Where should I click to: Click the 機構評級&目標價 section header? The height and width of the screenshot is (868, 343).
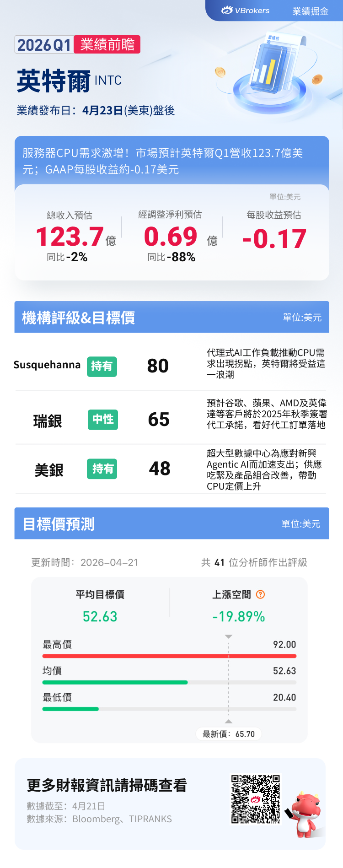pos(79,318)
